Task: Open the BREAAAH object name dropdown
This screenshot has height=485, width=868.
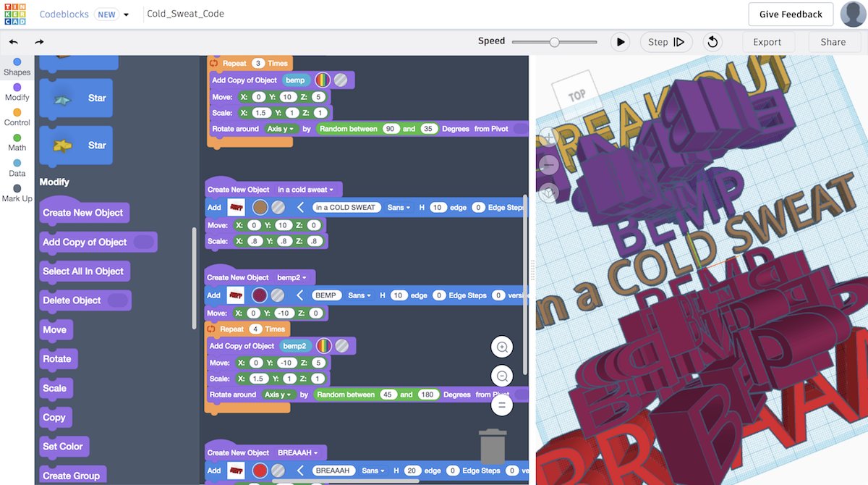Action: [x=297, y=453]
